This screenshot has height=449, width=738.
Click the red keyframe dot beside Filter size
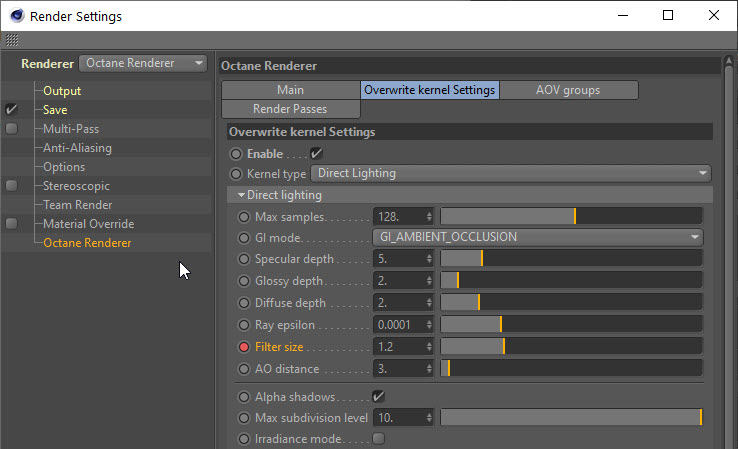coord(244,347)
